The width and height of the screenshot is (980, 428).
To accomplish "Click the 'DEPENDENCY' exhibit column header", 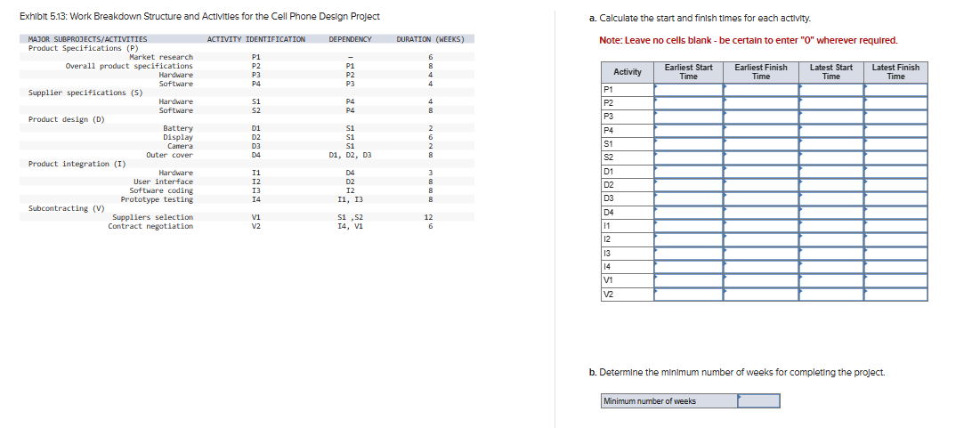I will pyautogui.click(x=350, y=39).
